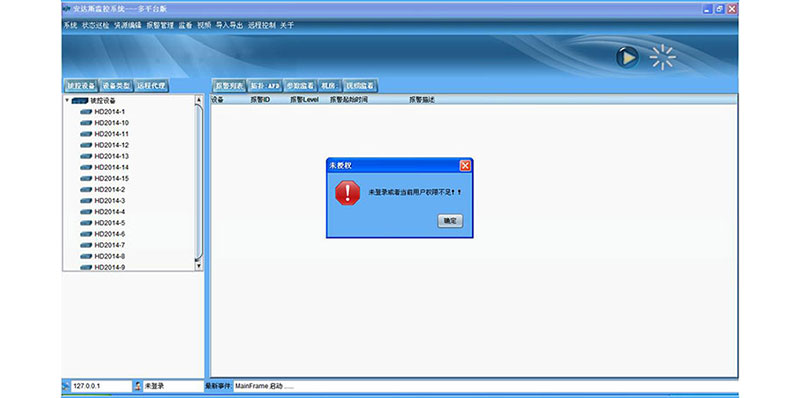Screen dimensions: 801x398
Task: Click the device icon beside HD2014-13
Action: coord(86,156)
